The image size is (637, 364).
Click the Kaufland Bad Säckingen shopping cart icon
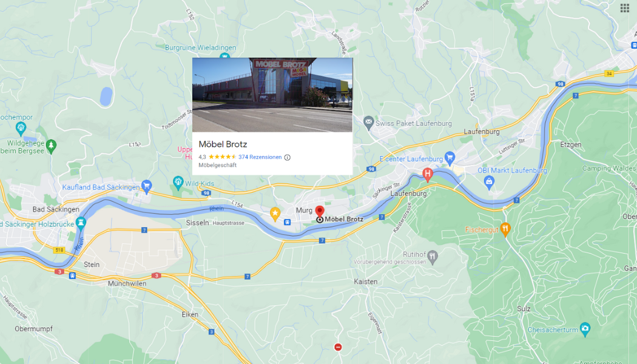tap(147, 186)
